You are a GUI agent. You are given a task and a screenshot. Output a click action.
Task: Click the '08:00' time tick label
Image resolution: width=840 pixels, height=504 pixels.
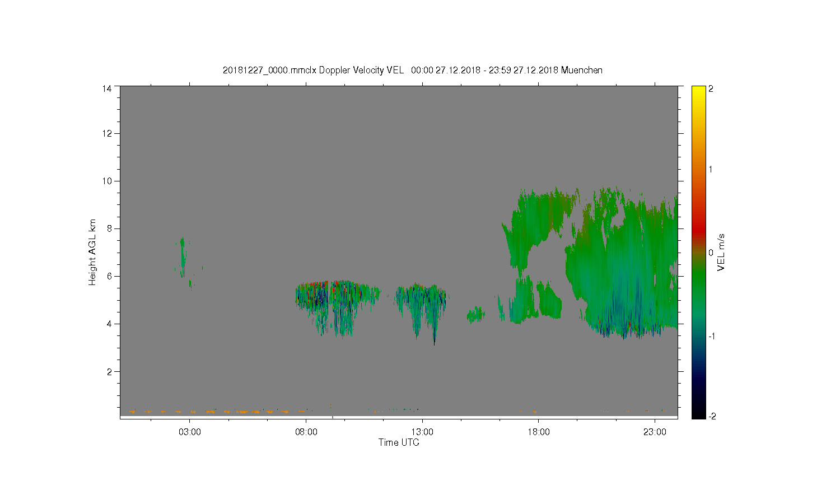(x=306, y=432)
